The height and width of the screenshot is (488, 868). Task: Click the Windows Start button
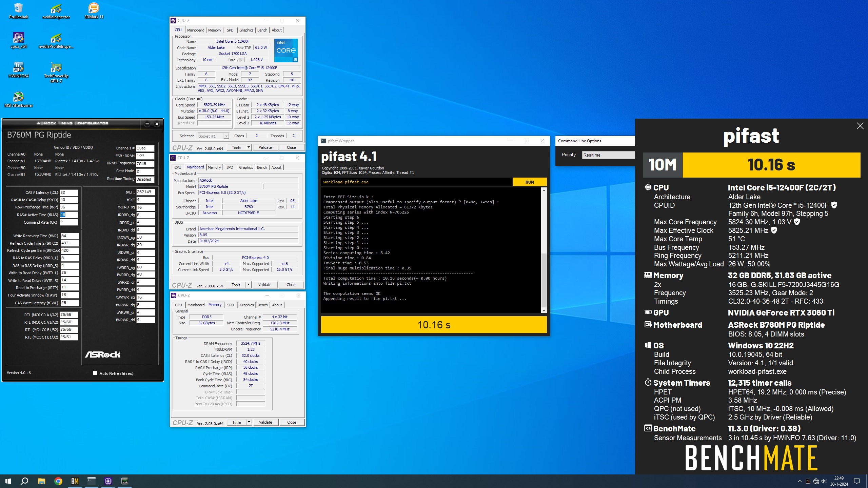point(8,481)
